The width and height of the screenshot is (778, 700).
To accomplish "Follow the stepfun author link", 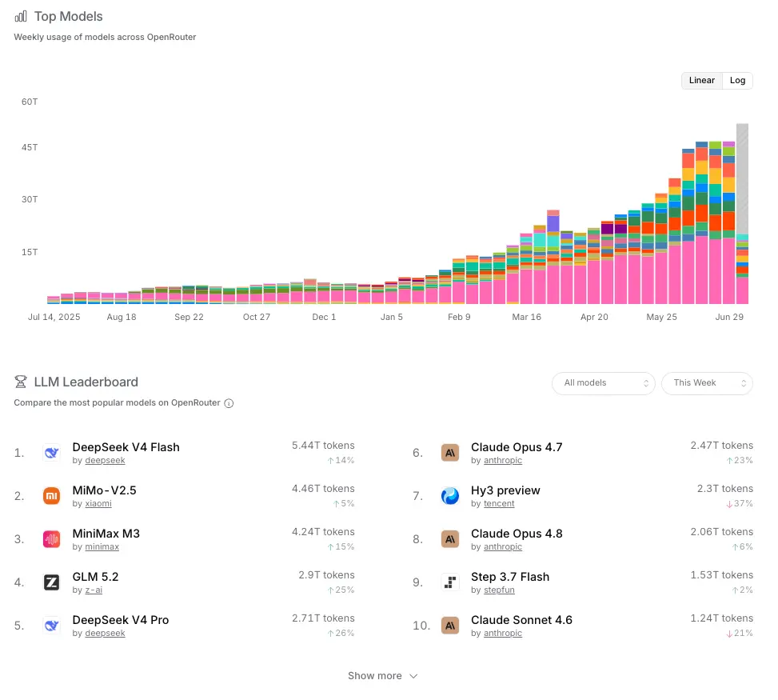I will 499,590.
